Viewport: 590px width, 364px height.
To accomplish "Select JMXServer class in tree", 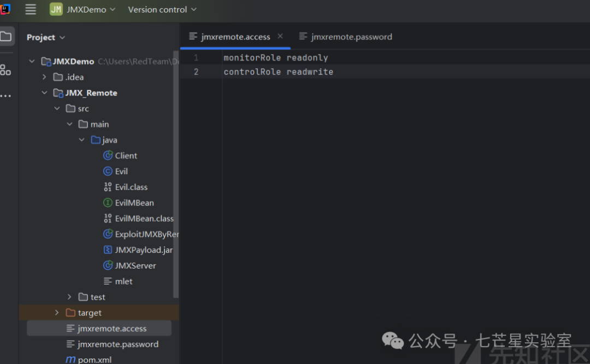I will pos(135,266).
